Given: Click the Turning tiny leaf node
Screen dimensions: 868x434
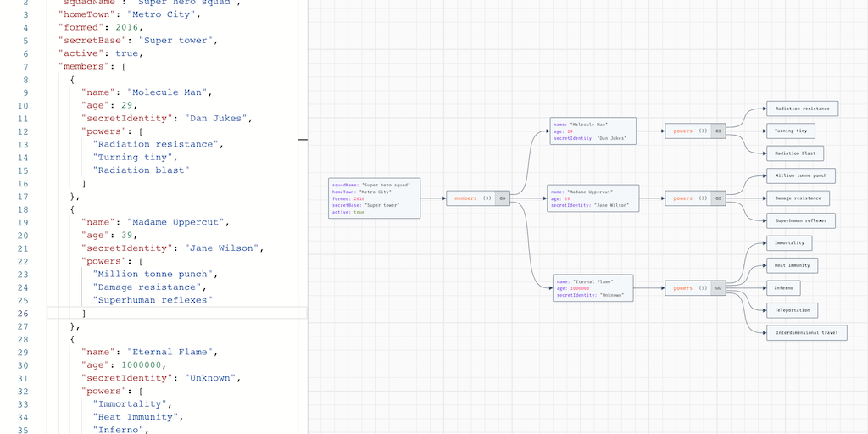Looking at the screenshot, I should (791, 131).
